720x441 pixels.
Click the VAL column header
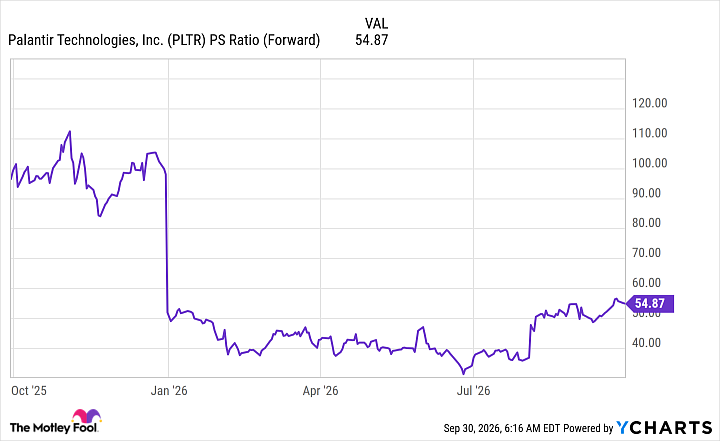click(x=376, y=23)
